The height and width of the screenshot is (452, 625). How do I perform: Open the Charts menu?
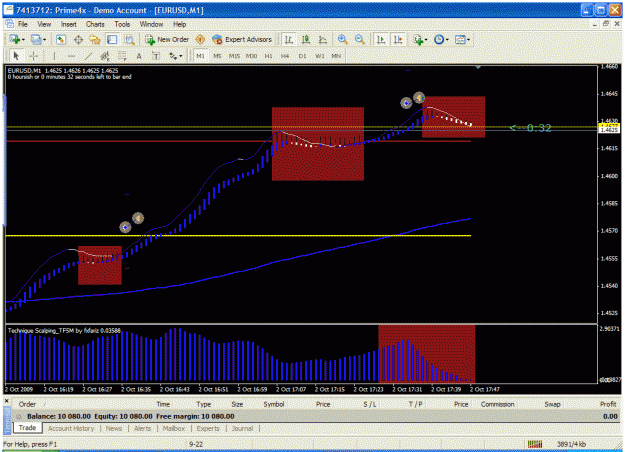pos(95,24)
